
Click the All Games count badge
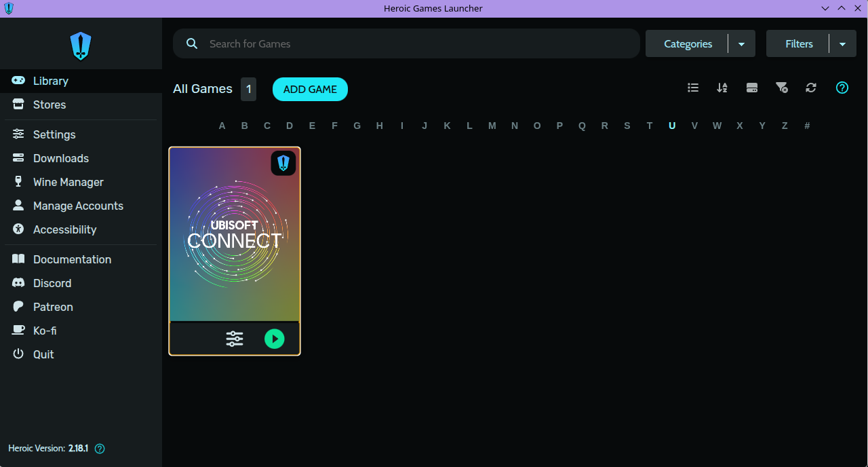click(x=248, y=89)
